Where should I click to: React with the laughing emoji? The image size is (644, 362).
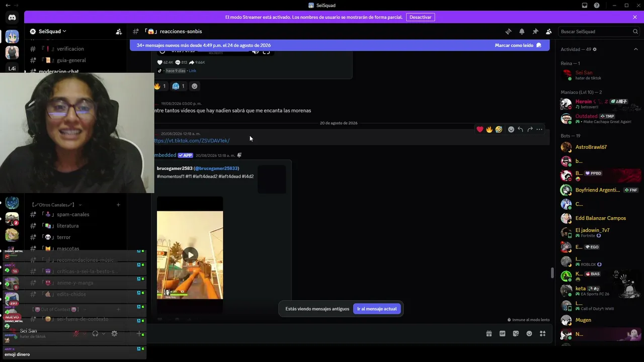tap(499, 129)
